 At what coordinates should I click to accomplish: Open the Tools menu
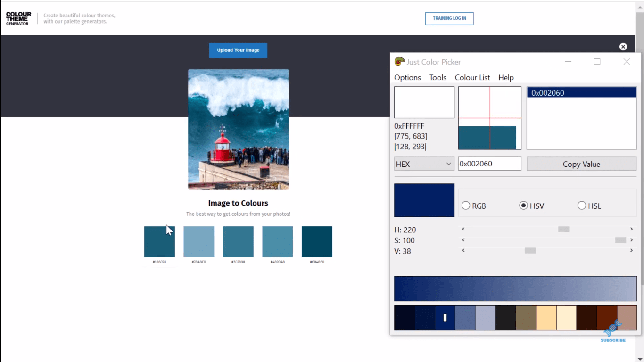(x=438, y=77)
